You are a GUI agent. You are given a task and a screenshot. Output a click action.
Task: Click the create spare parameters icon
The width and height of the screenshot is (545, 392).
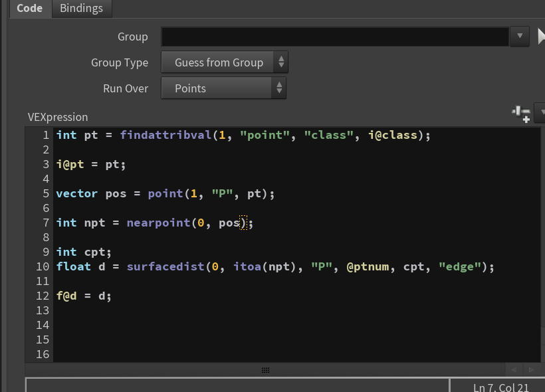point(521,115)
